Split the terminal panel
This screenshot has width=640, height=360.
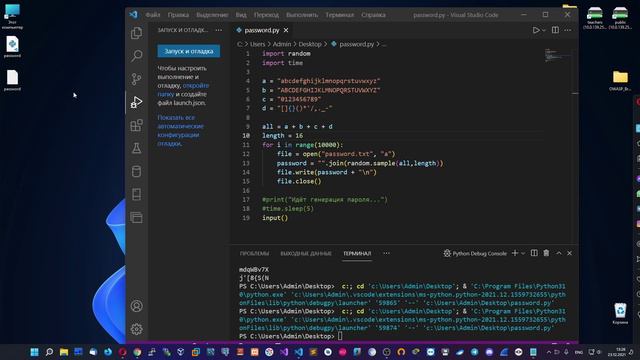click(534, 253)
